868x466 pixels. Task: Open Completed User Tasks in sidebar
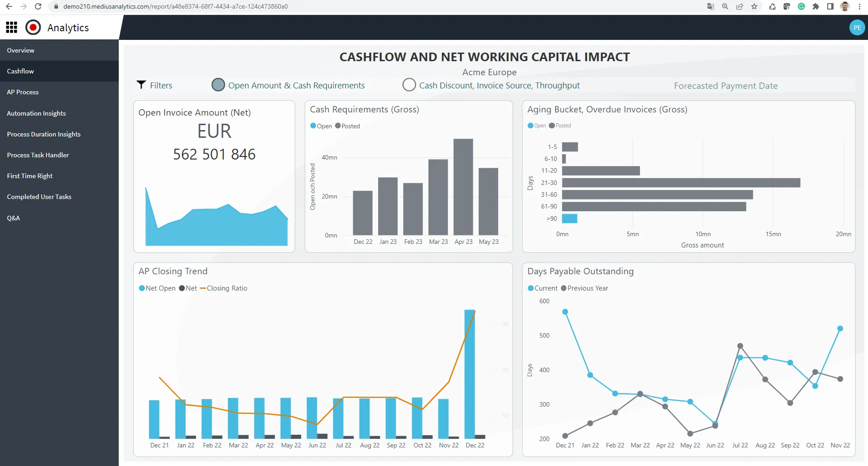[59, 197]
